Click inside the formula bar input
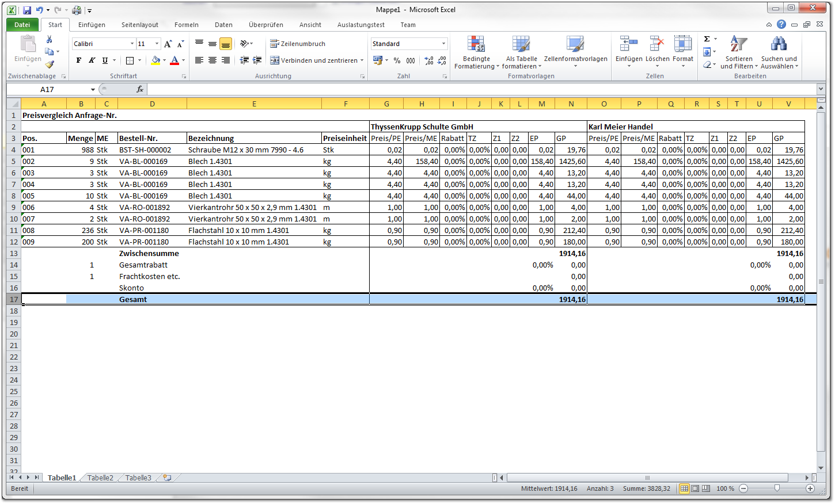835x504 pixels. tap(481, 89)
